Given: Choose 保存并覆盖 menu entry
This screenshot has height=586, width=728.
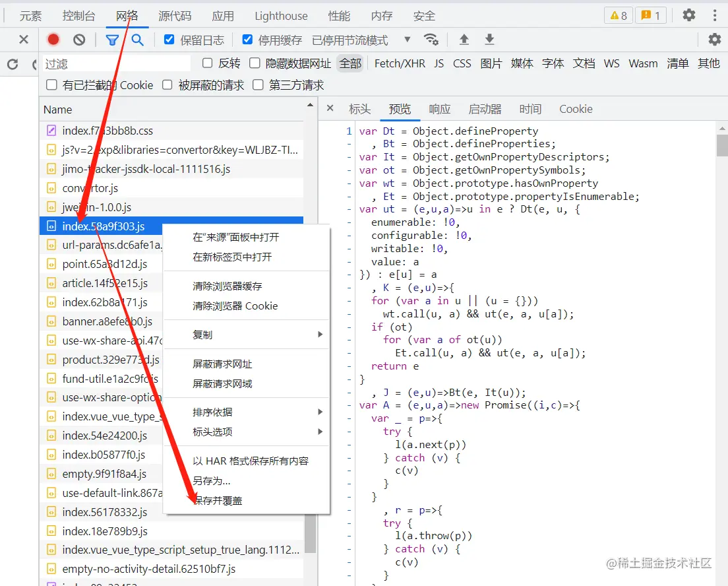Looking at the screenshot, I should [x=247, y=501].
